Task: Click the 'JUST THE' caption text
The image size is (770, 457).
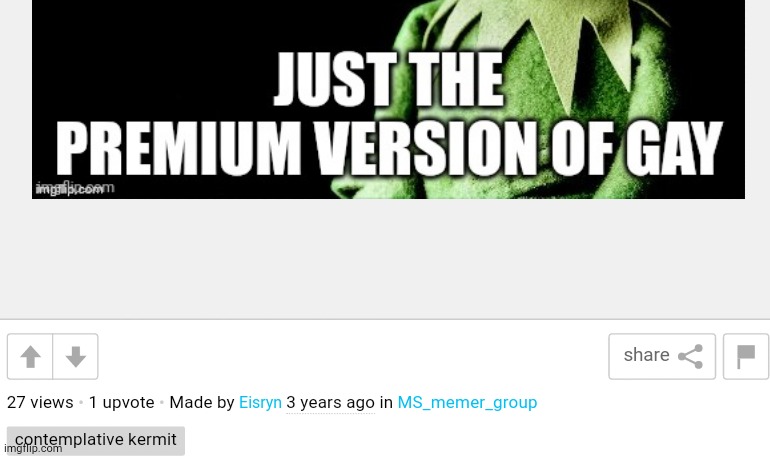Action: (x=388, y=79)
